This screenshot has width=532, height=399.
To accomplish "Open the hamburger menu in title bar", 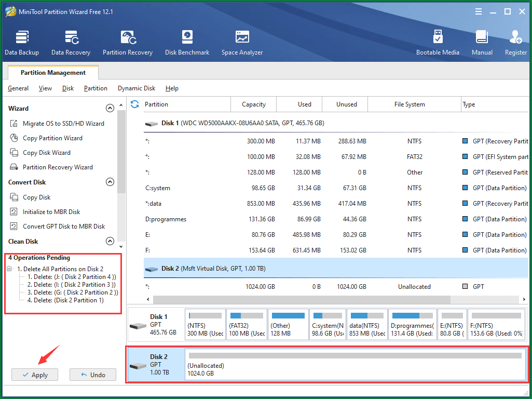I will [x=479, y=11].
